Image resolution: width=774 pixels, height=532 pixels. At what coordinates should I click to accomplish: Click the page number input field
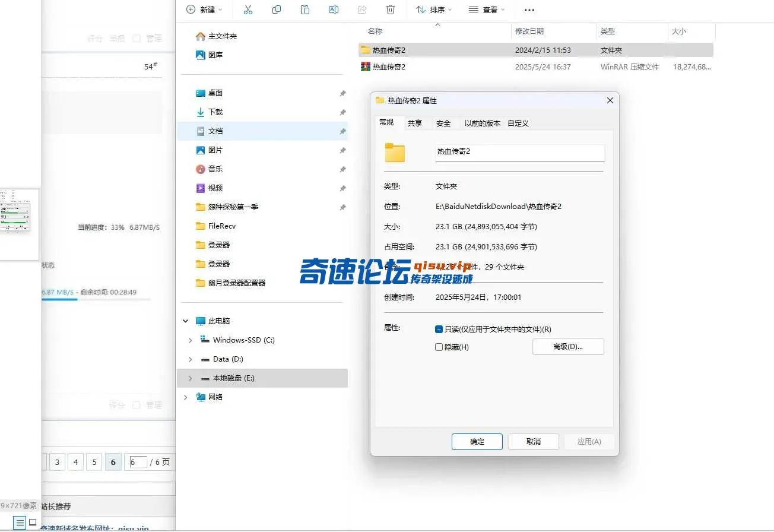(x=138, y=462)
